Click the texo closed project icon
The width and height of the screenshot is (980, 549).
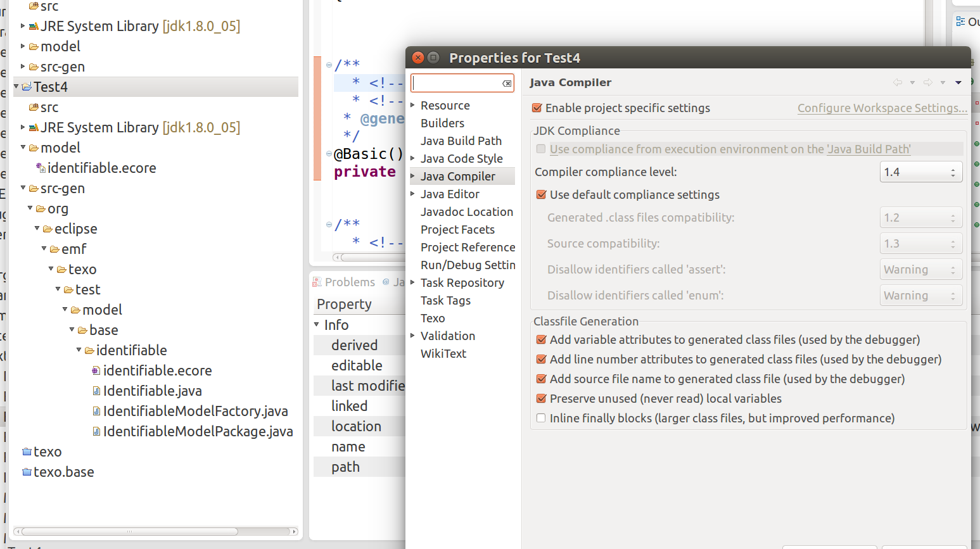coord(27,451)
